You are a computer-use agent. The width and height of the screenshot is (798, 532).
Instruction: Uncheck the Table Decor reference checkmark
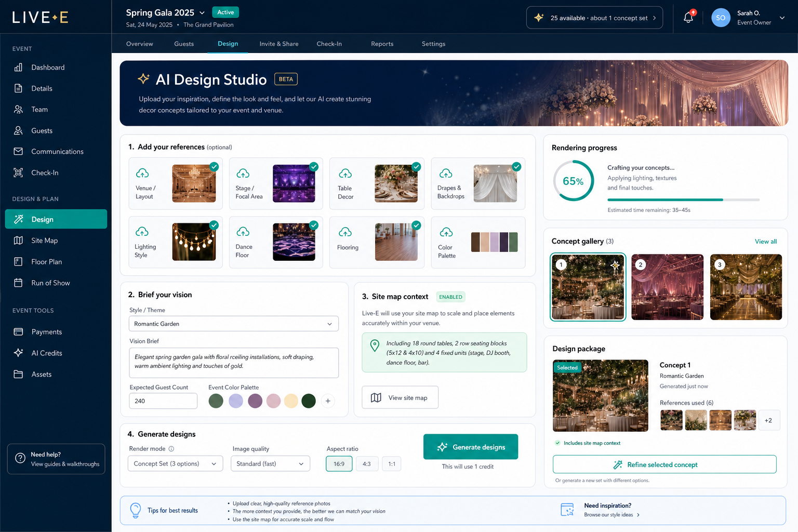tap(416, 167)
